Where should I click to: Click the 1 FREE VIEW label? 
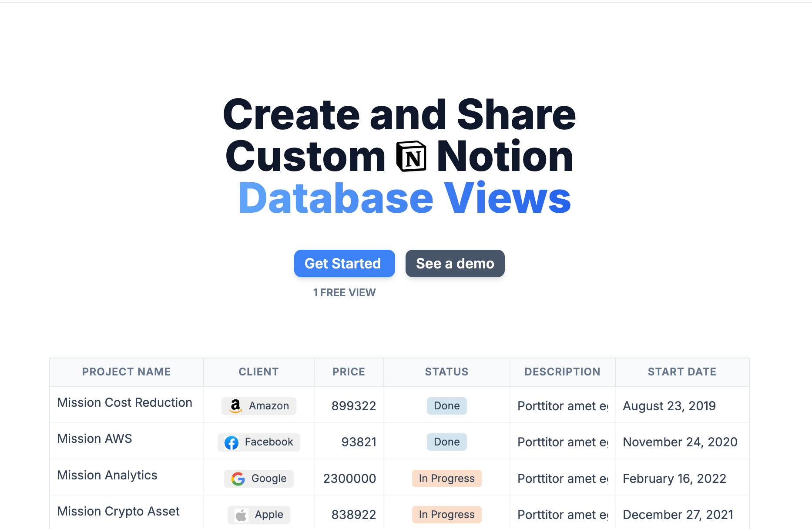[344, 292]
